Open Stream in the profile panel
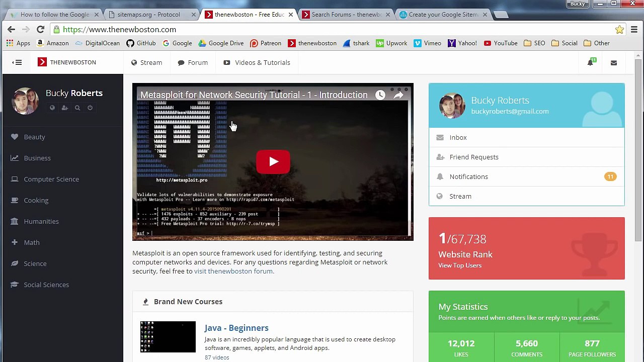The height and width of the screenshot is (362, 644). (527, 196)
